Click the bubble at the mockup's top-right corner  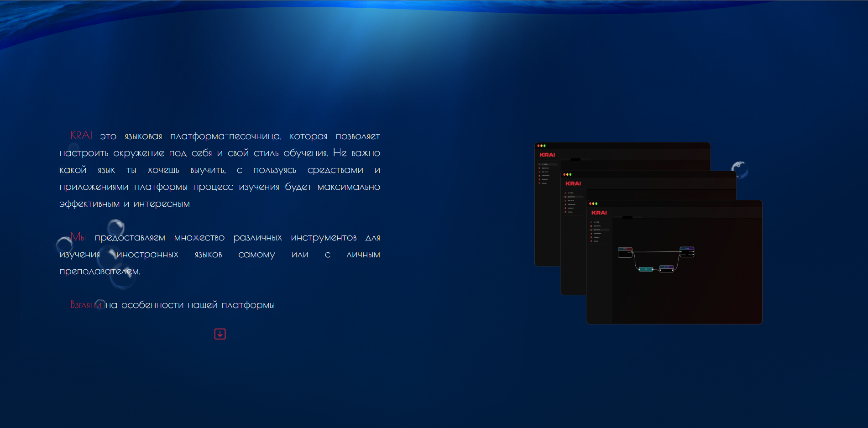pos(739,169)
